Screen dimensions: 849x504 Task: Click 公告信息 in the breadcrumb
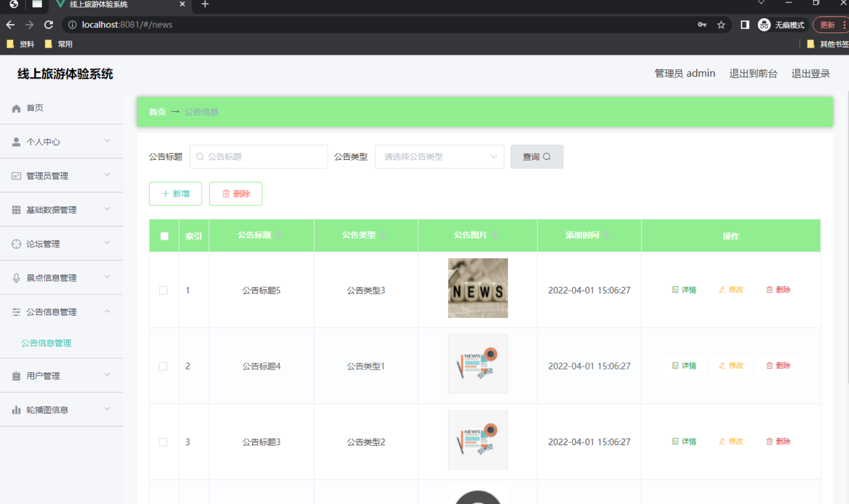click(x=201, y=112)
